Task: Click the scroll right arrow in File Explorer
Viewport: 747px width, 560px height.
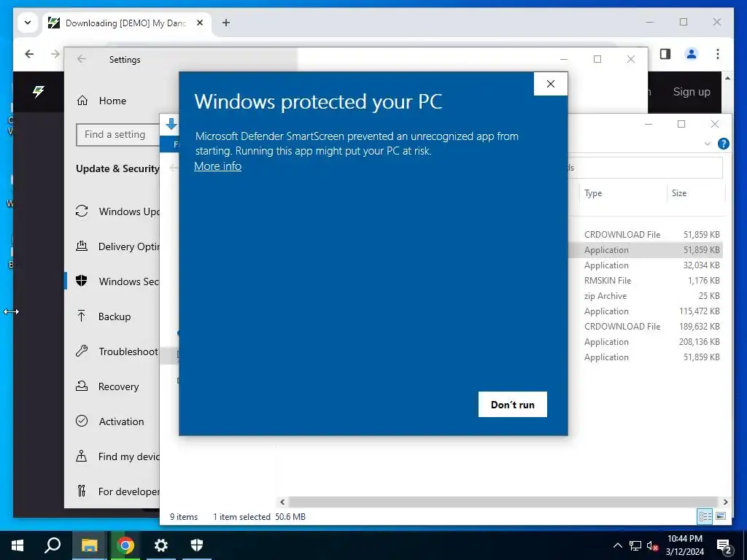Action: [725, 502]
